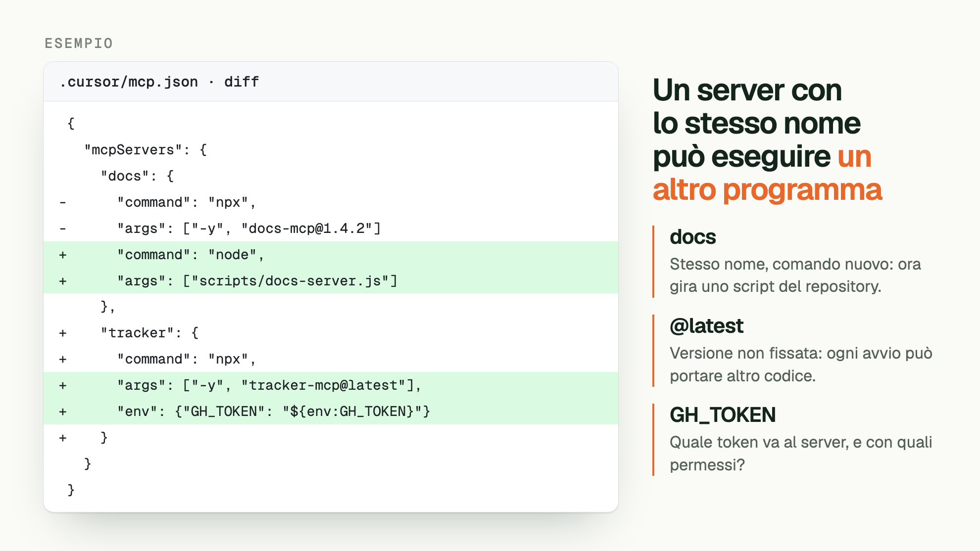Select the added "tracker": { line
This screenshot has width=980, height=551.
[x=331, y=333]
